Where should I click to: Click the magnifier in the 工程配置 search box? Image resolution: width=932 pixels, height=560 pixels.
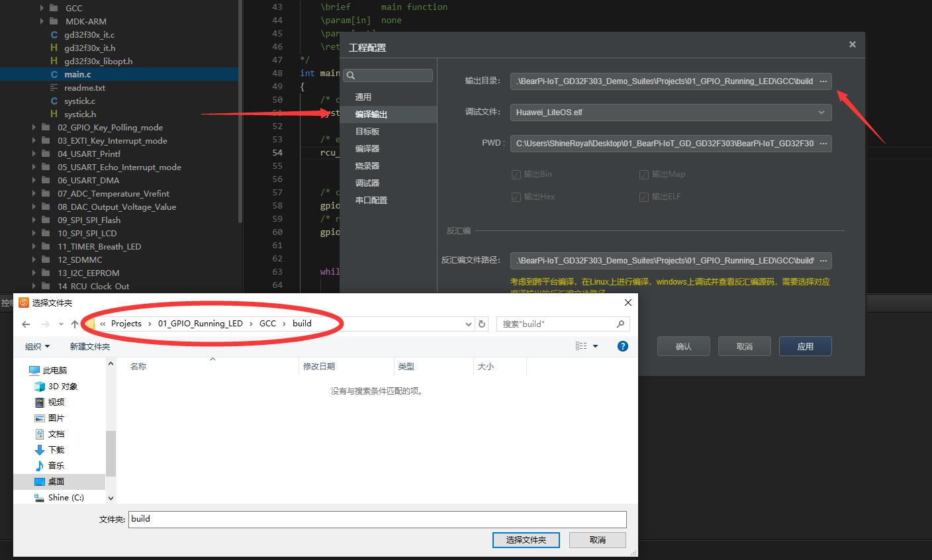click(350, 75)
